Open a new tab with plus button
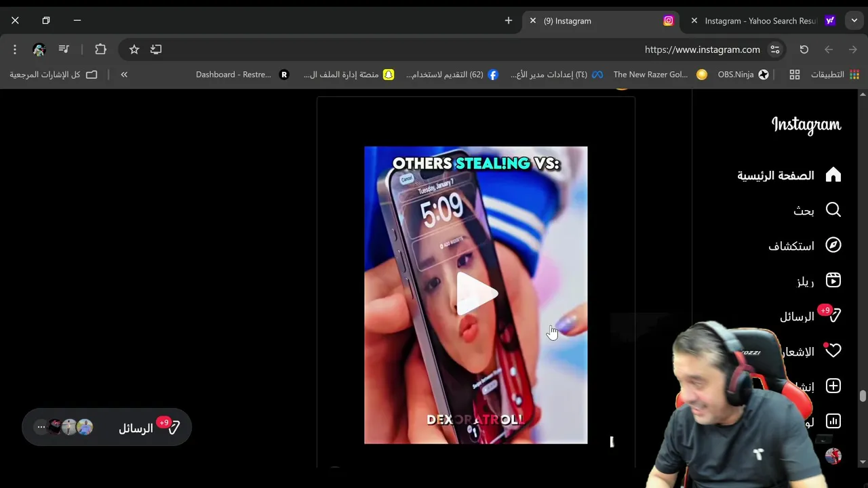The height and width of the screenshot is (488, 868). click(509, 21)
